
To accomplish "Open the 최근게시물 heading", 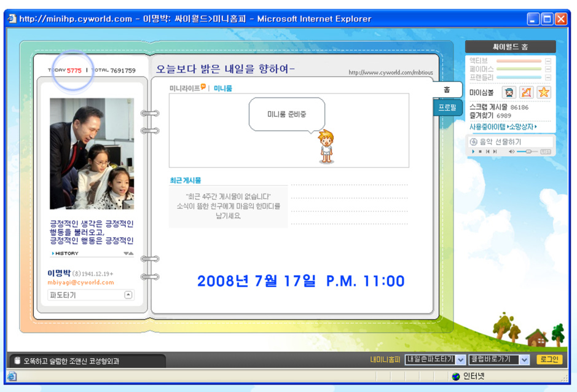I will pos(185,181).
